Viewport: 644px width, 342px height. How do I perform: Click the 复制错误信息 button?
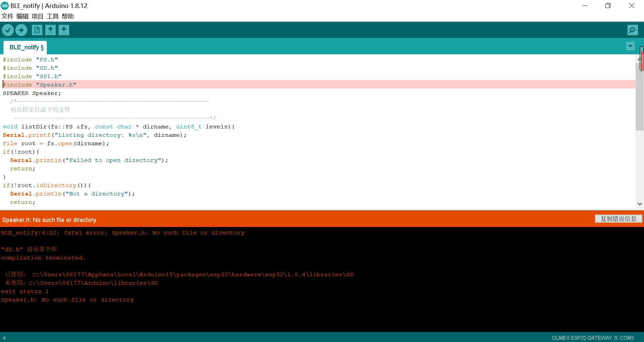point(619,219)
